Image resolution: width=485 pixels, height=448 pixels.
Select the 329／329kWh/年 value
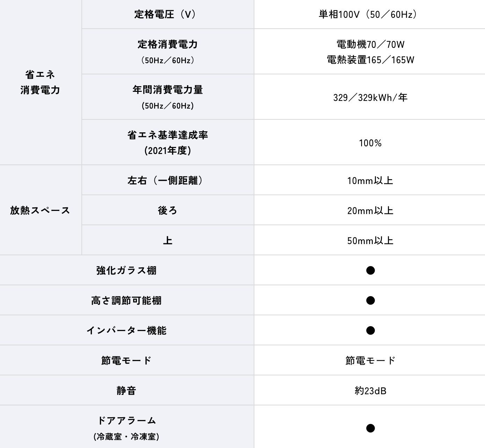point(370,97)
